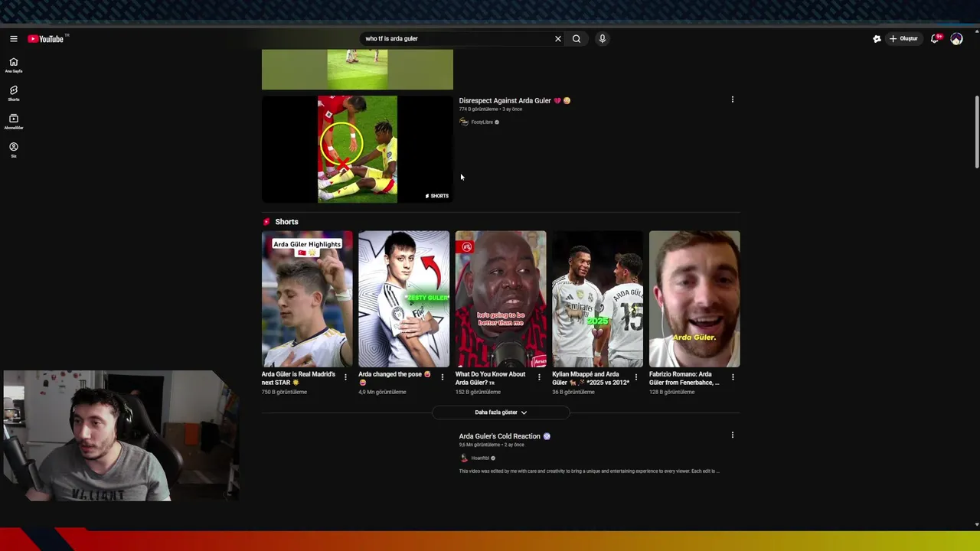Open Shorts from the left sidebar
Viewport: 980px width, 551px height.
13,94
